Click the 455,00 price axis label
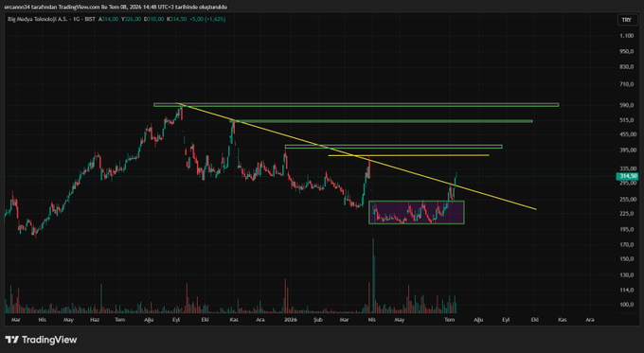This screenshot has width=644, height=353. [628, 134]
